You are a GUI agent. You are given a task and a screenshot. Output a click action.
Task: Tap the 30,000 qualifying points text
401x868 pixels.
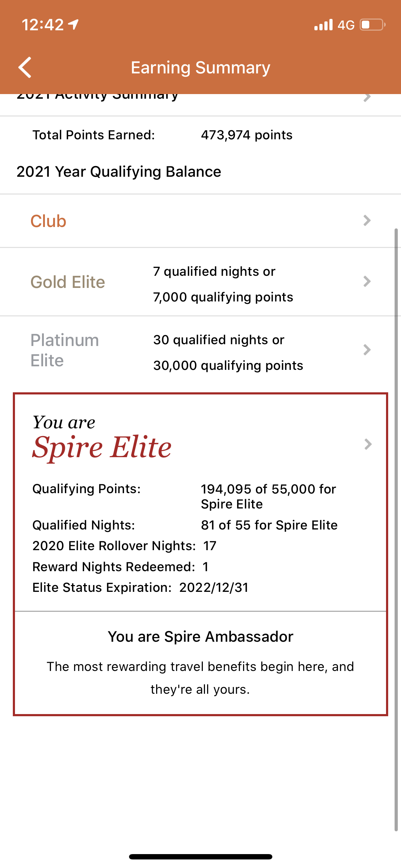click(228, 366)
